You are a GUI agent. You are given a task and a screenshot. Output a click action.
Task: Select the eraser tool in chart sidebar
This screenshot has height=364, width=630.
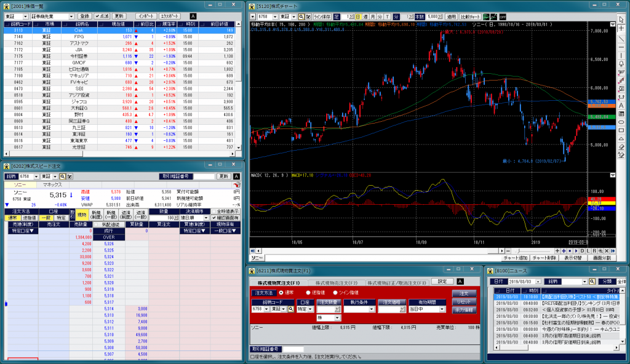pos(621,147)
